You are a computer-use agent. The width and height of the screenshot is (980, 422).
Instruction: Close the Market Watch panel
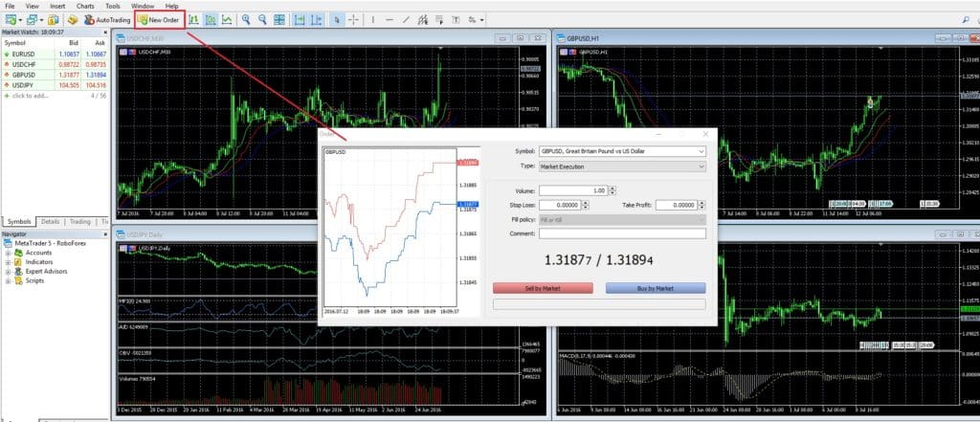(105, 32)
